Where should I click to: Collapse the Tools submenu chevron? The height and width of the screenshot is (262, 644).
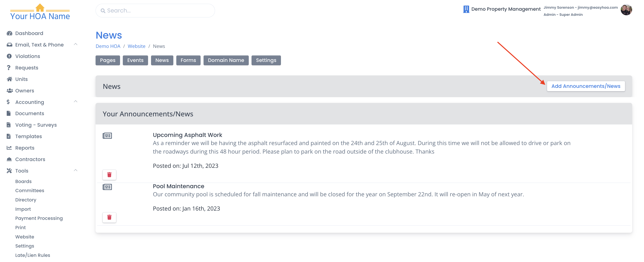click(x=75, y=170)
